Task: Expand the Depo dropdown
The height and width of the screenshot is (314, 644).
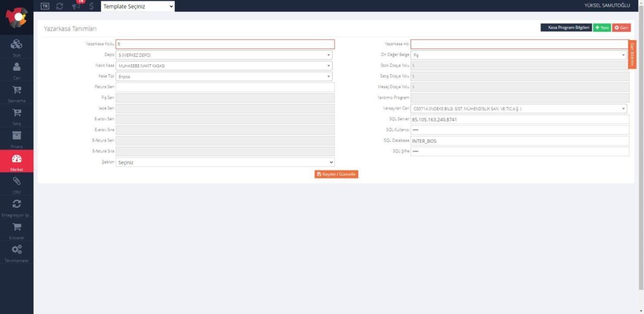Action: [x=224, y=55]
